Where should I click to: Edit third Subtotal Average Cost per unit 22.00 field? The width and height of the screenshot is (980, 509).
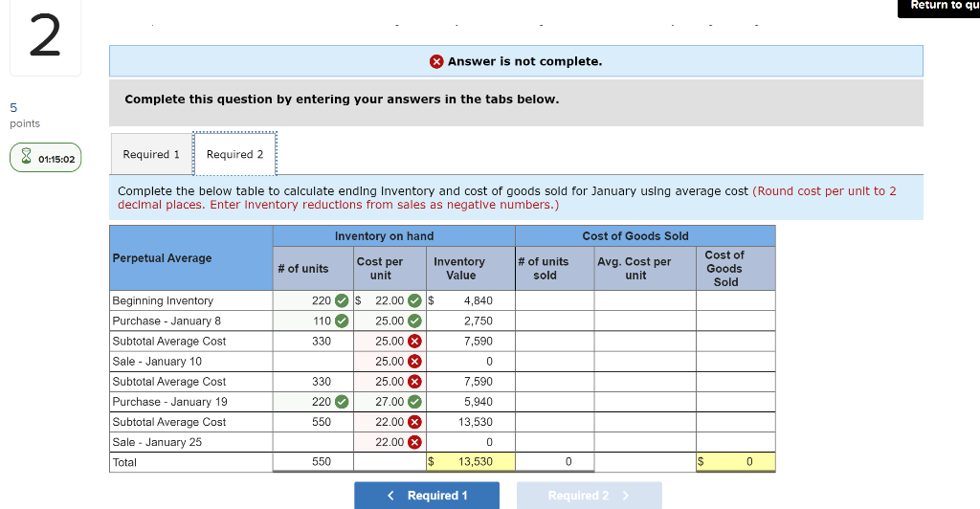pos(390,422)
